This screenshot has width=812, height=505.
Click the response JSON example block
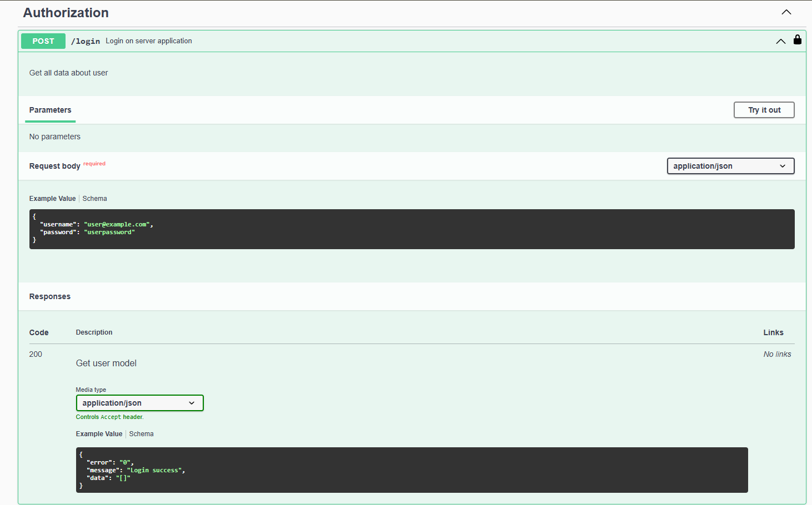point(412,469)
